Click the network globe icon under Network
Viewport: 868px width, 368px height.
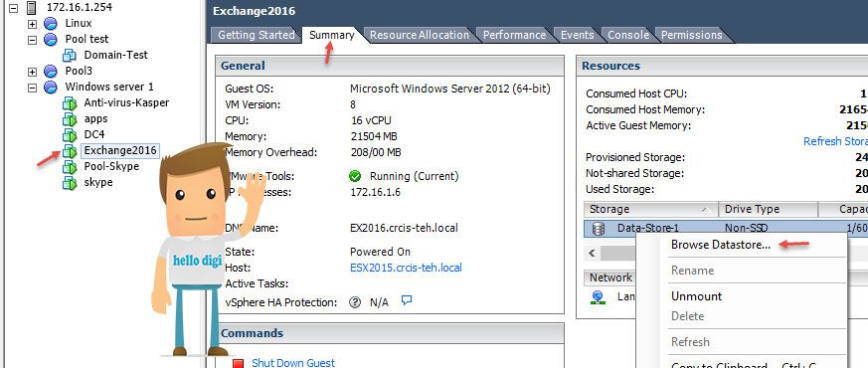pos(598,297)
